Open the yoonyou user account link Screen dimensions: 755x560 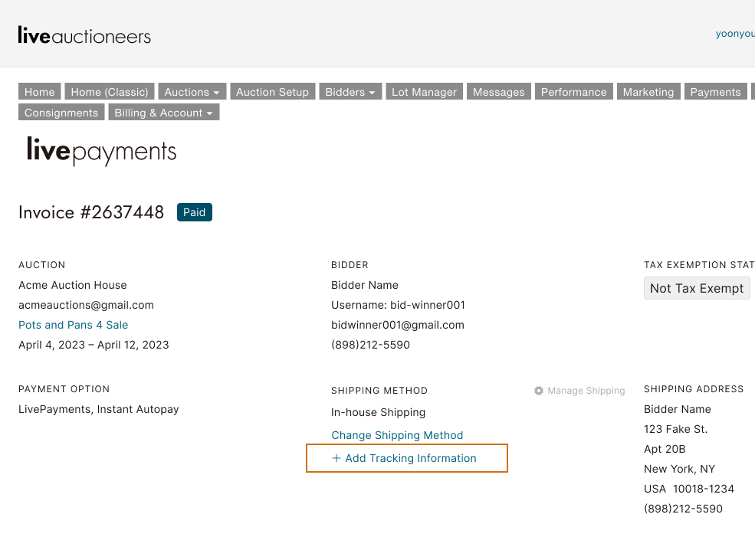coord(735,34)
